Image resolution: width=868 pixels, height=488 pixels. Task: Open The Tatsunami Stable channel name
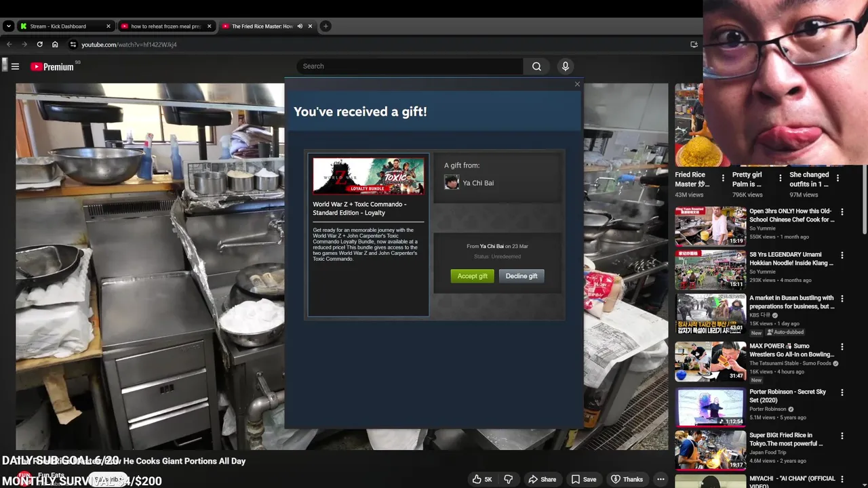point(790,363)
